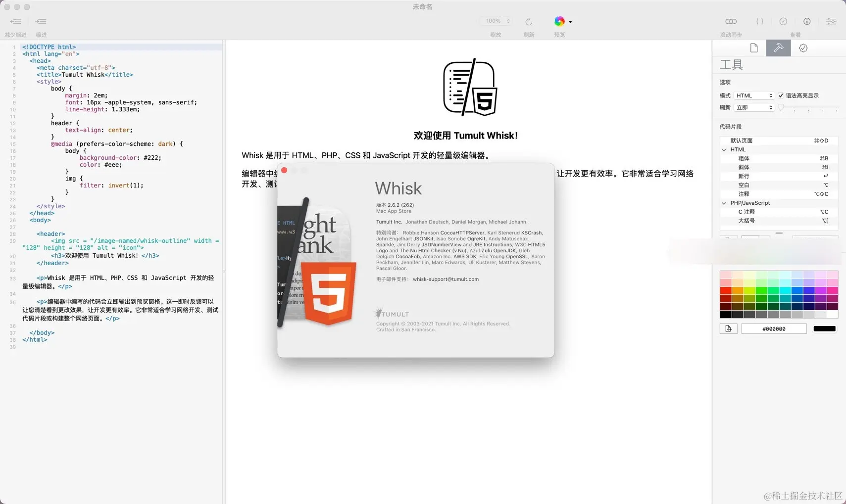Viewport: 846px width, 504px height.
Task: Click the #000000 hex color field
Action: point(774,329)
